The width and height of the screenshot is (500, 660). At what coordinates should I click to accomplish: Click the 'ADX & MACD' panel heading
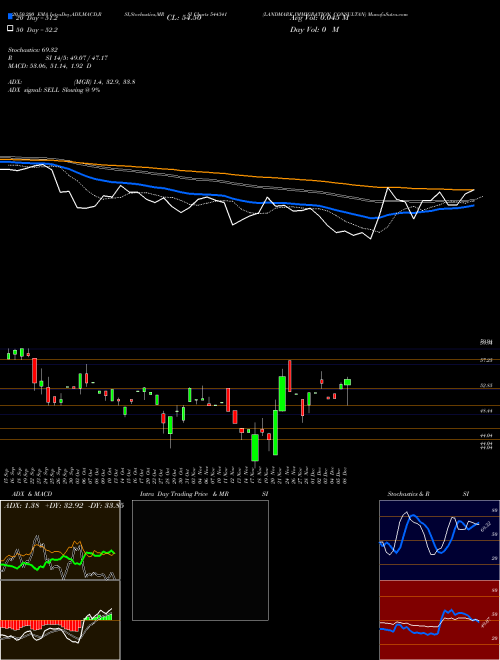(32, 494)
